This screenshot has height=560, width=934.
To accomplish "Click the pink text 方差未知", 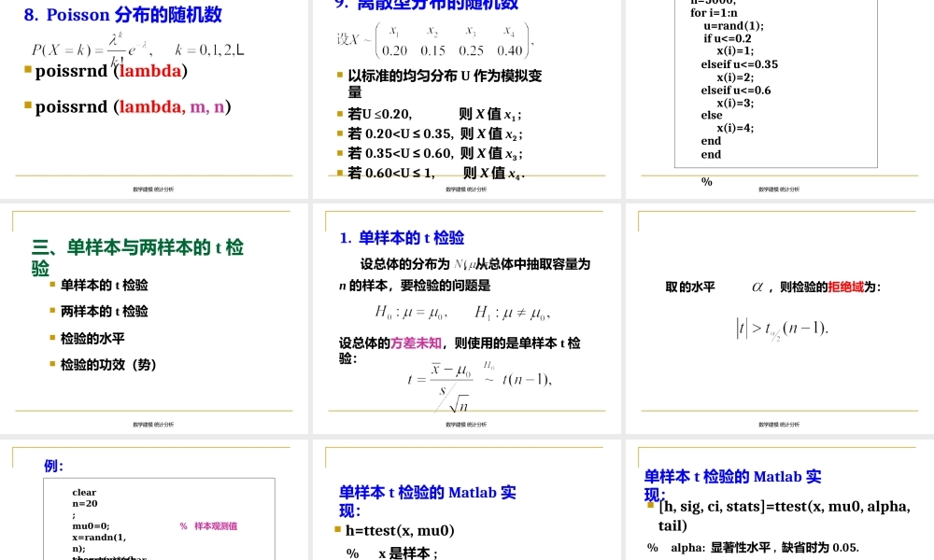I will tap(416, 343).
